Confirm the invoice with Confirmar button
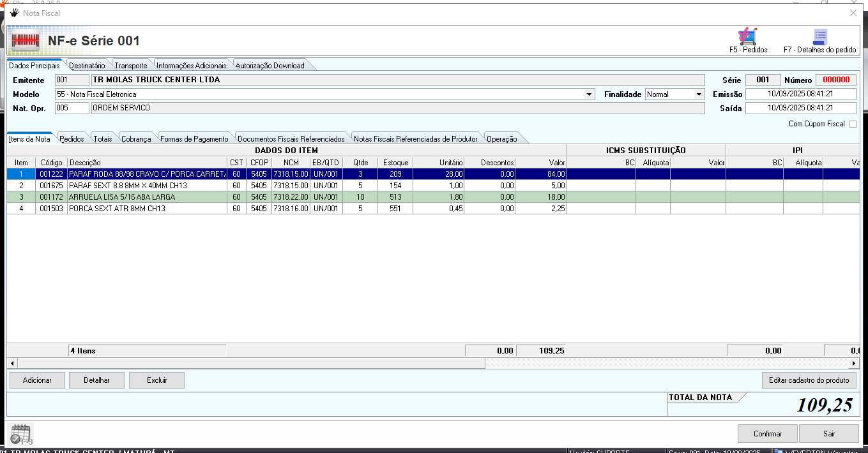Viewport: 868px width, 453px height. click(x=767, y=434)
